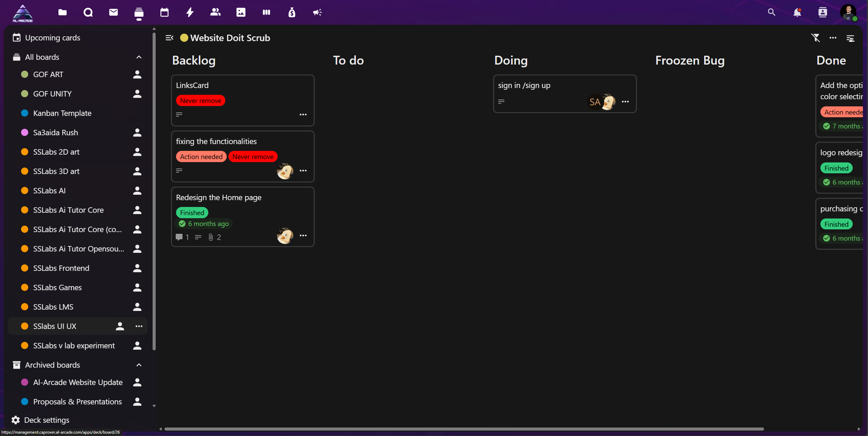The height and width of the screenshot is (436, 868).
Task: Open the Files app icon
Action: (63, 13)
